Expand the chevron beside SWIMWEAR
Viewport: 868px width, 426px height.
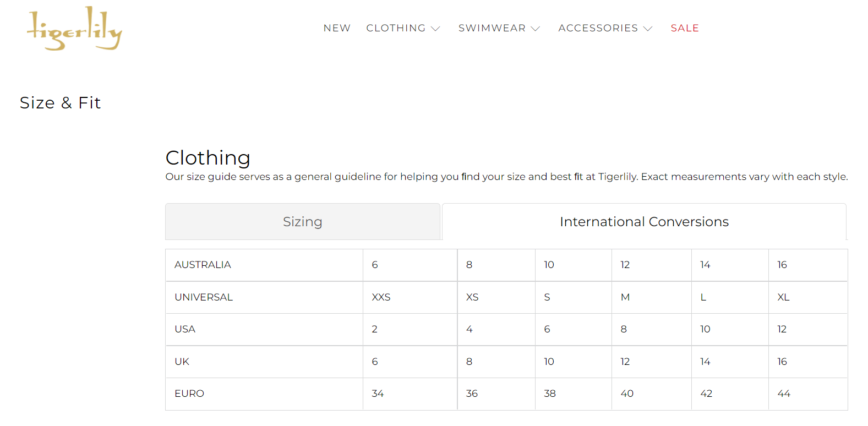[536, 29]
